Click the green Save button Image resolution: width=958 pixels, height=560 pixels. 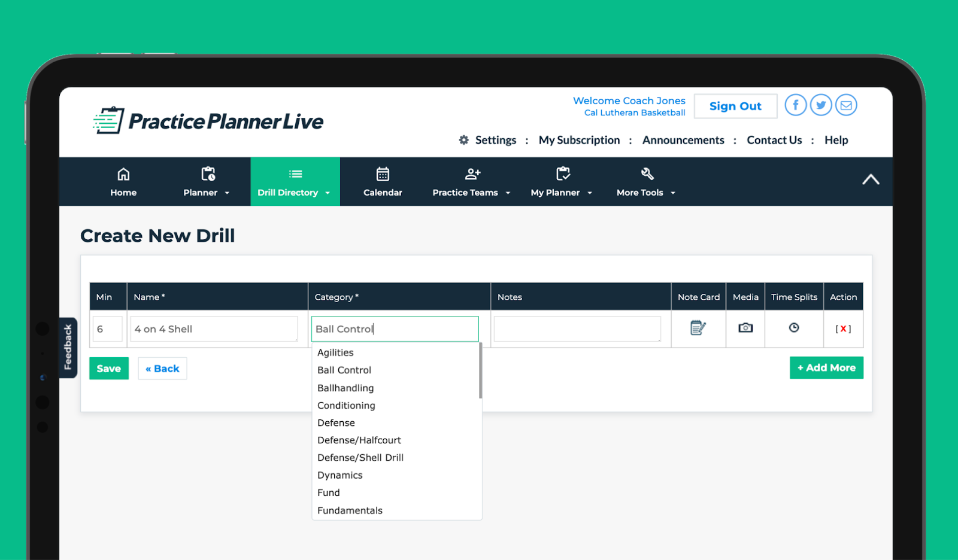point(109,369)
